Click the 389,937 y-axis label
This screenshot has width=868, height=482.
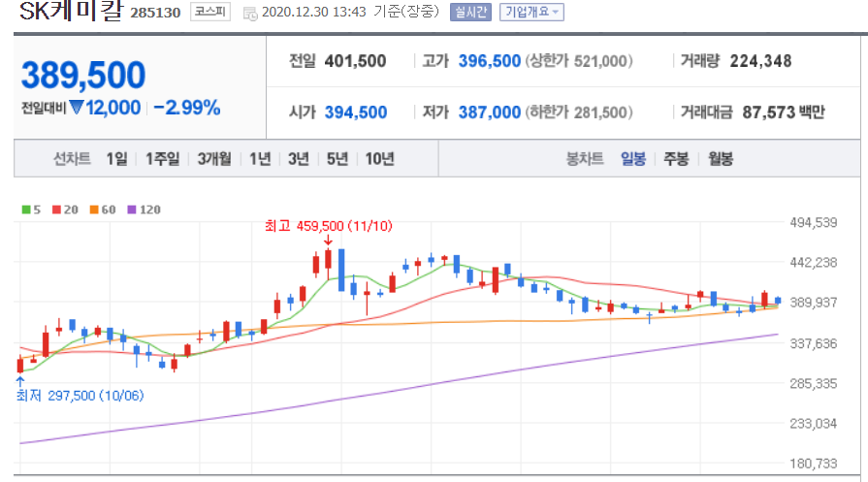click(813, 303)
